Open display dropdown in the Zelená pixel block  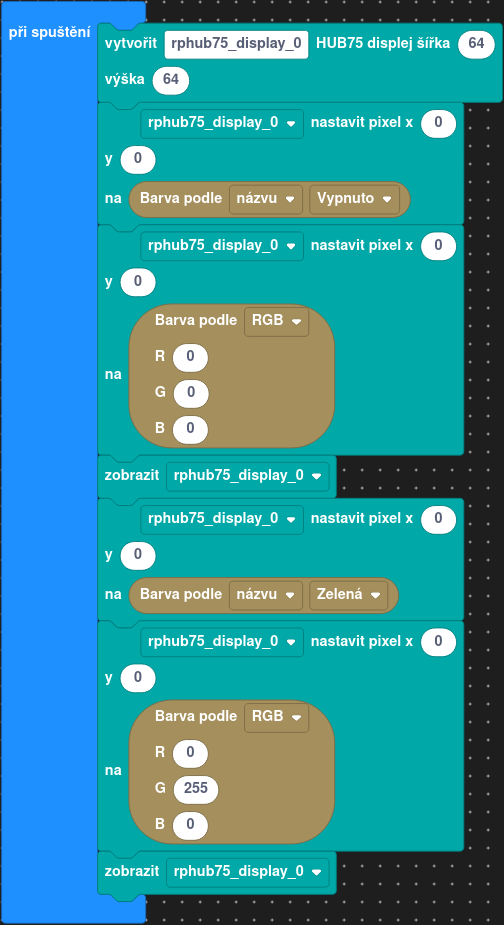point(222,520)
